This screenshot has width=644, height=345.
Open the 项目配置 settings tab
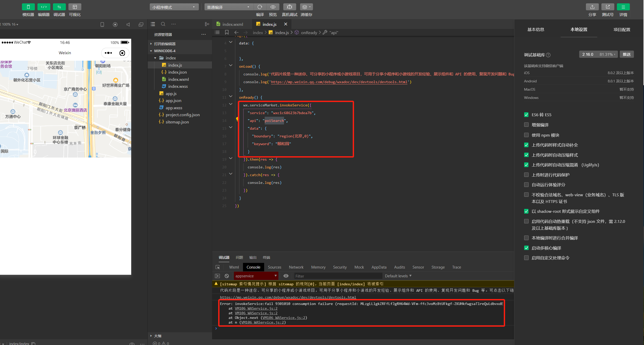(622, 29)
